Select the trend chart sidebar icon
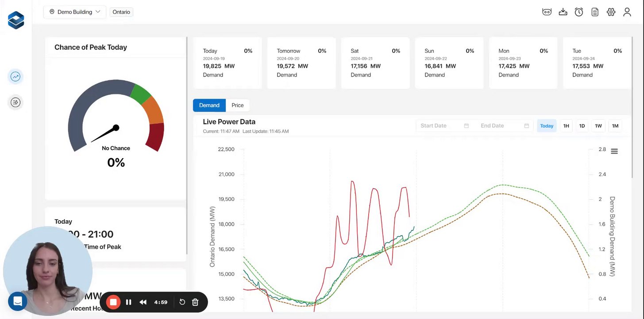 [15, 77]
